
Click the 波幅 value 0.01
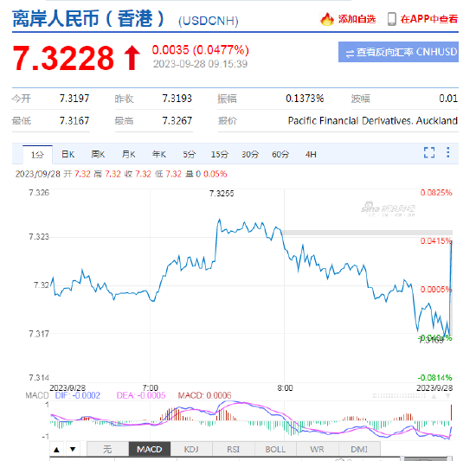tap(448, 99)
